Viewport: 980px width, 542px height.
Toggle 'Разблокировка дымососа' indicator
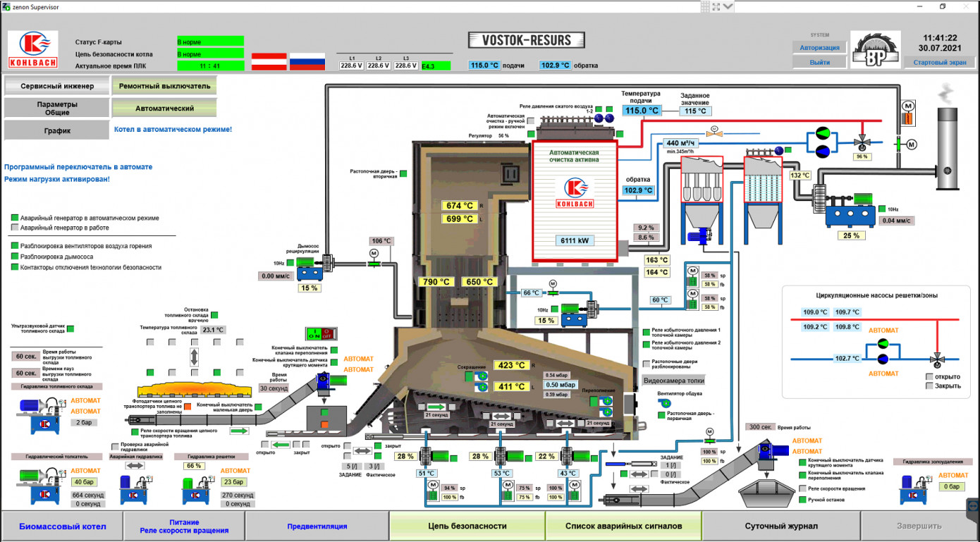(15, 257)
